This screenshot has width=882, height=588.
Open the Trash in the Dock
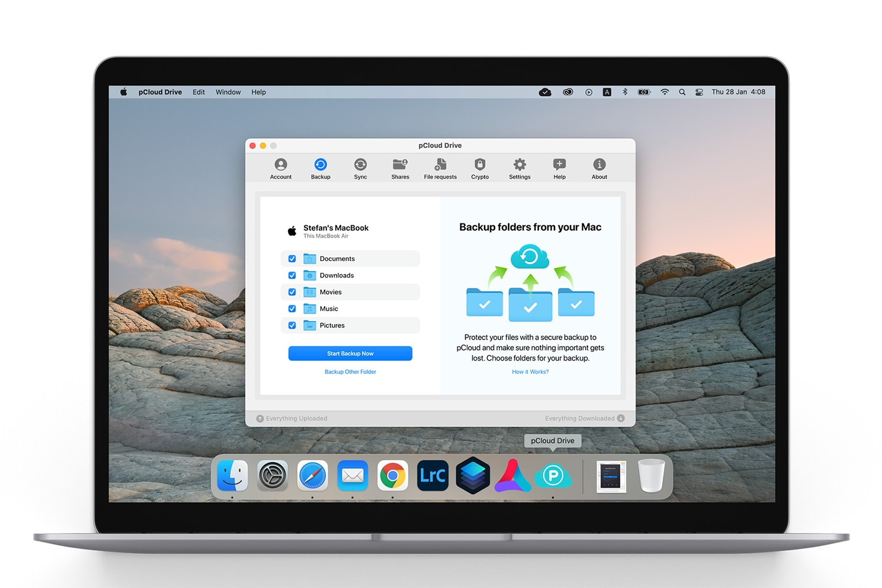(652, 476)
